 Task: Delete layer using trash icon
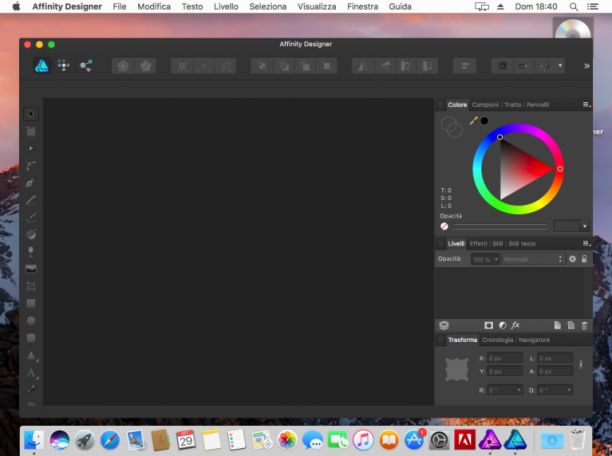coord(584,326)
